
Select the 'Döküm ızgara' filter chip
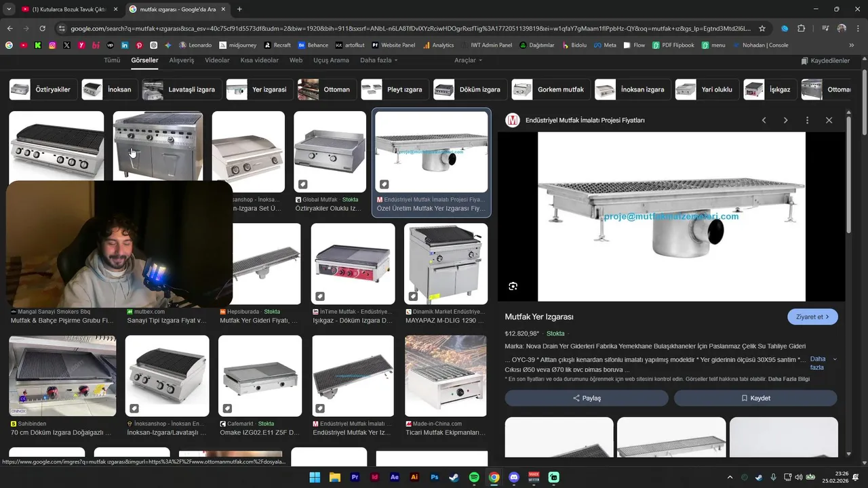470,89
